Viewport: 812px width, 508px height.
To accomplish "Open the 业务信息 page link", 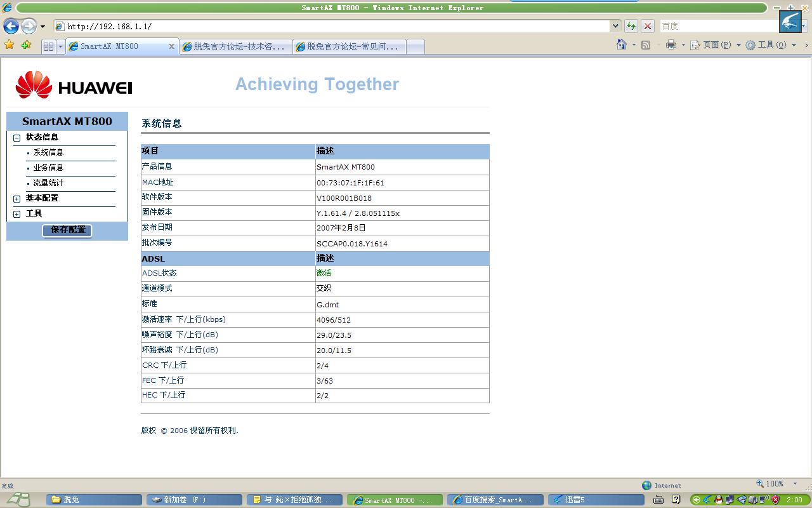I will pyautogui.click(x=48, y=168).
